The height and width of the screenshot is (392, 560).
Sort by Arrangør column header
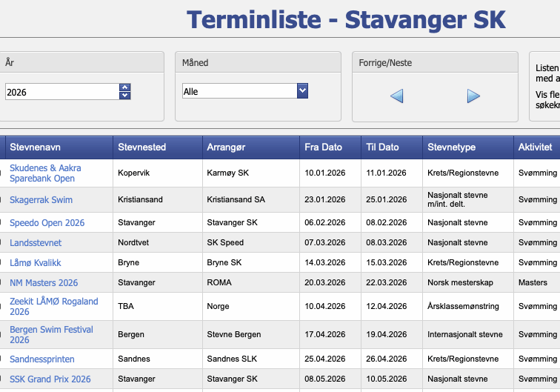225,147
